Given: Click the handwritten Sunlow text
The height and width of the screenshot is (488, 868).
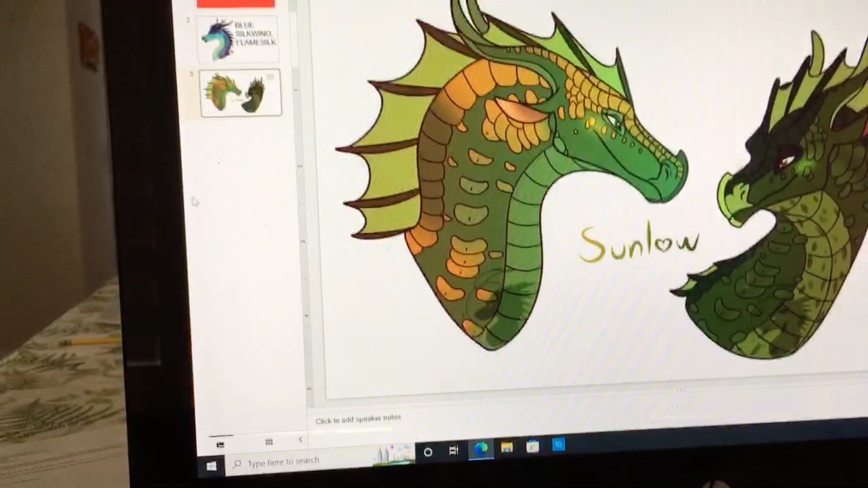Looking at the screenshot, I should tap(639, 243).
